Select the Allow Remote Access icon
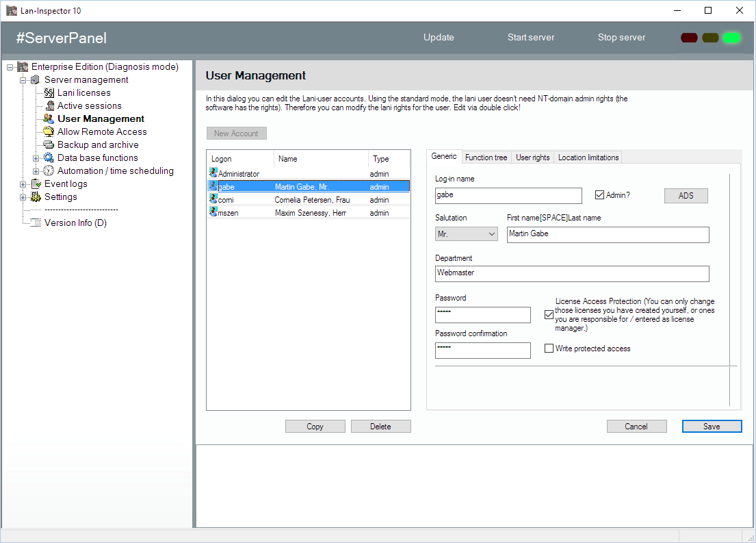Viewport: 756px width, 543px height. (49, 131)
